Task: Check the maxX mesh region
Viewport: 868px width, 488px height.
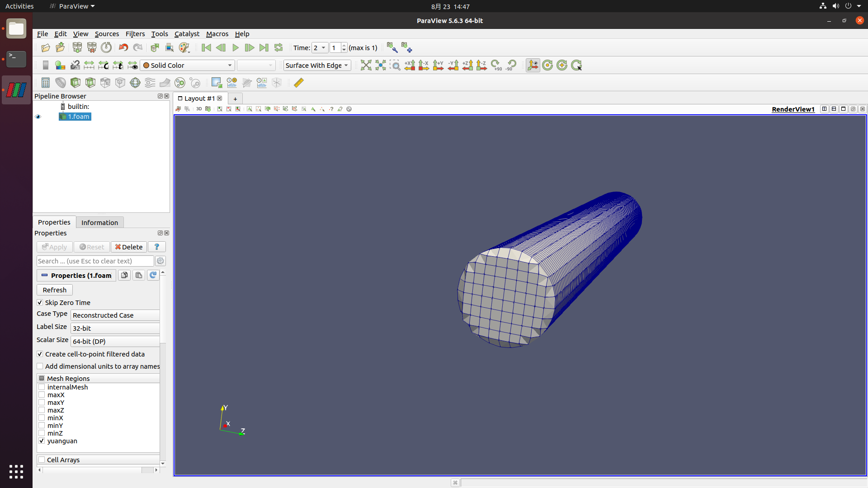Action: coord(42,394)
